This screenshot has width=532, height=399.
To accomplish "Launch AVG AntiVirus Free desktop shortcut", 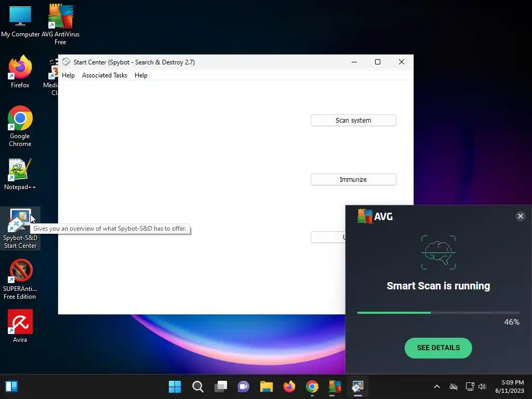I will pos(60,24).
